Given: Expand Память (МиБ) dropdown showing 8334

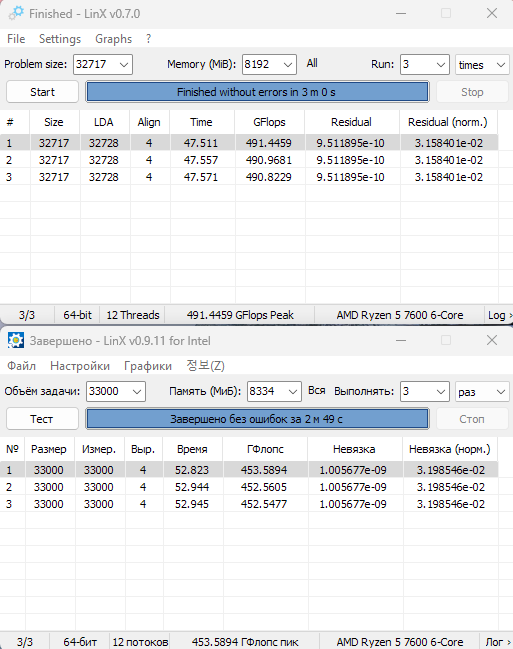Looking at the screenshot, I should tap(293, 392).
